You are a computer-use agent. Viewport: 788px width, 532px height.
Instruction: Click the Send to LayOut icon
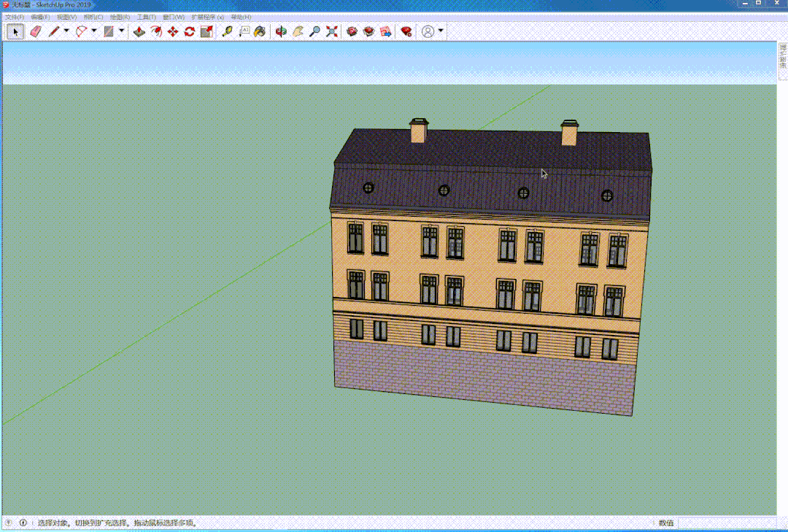(385, 31)
